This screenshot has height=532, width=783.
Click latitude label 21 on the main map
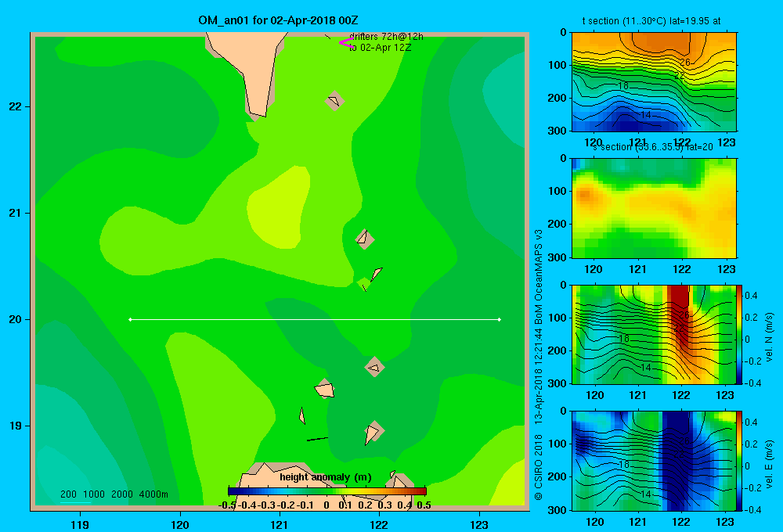point(16,213)
